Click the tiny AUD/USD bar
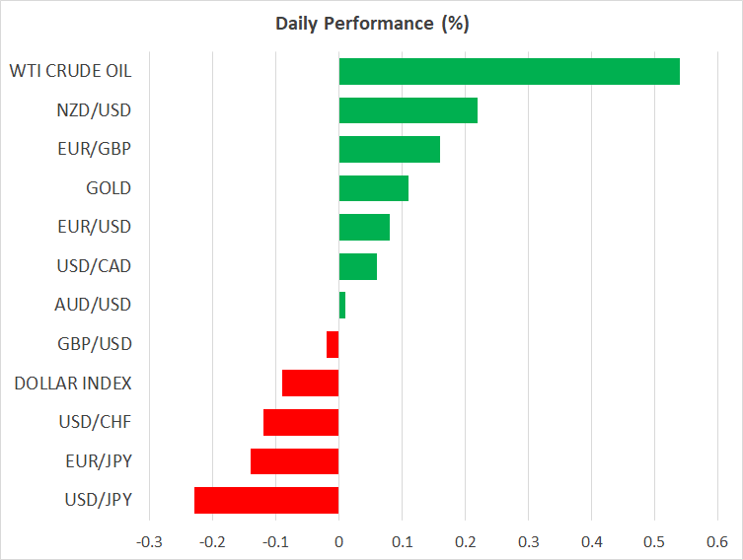The width and height of the screenshot is (743, 560). click(342, 306)
